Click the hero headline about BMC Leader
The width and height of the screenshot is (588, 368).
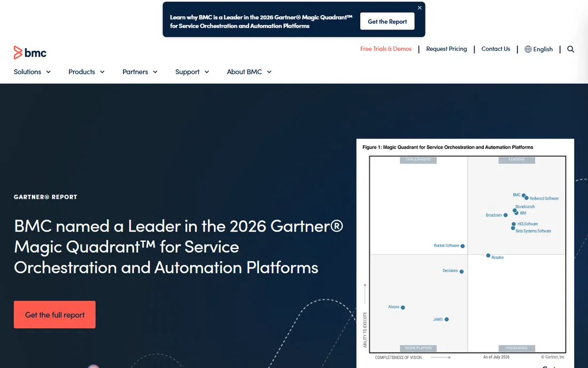179,247
